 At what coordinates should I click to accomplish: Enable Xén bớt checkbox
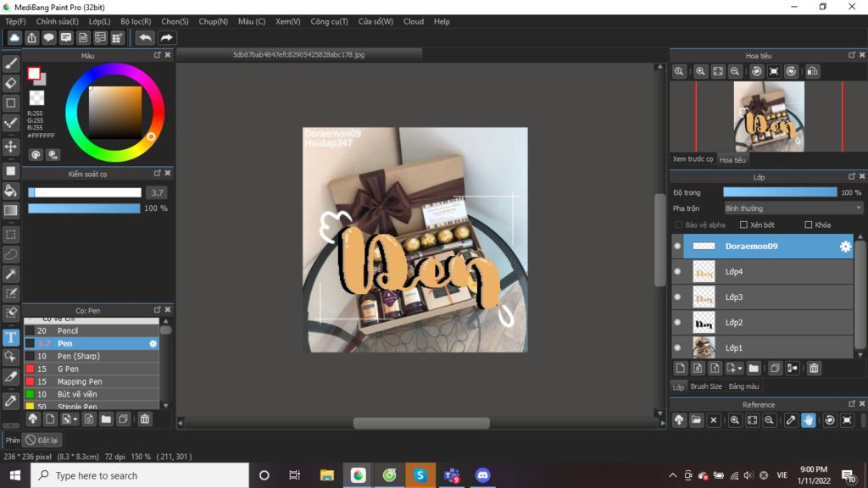[743, 225]
